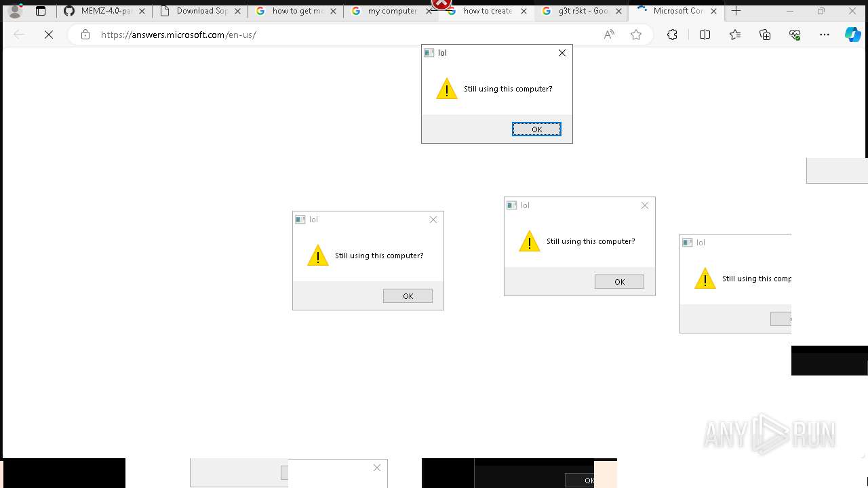This screenshot has height=488, width=868.
Task: Click 'Still using this computer?' text in topmost dialog
Action: (508, 89)
